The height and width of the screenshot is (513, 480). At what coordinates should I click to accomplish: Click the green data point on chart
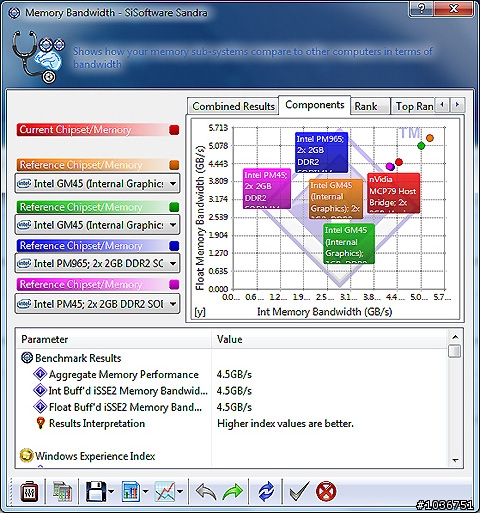(x=421, y=146)
